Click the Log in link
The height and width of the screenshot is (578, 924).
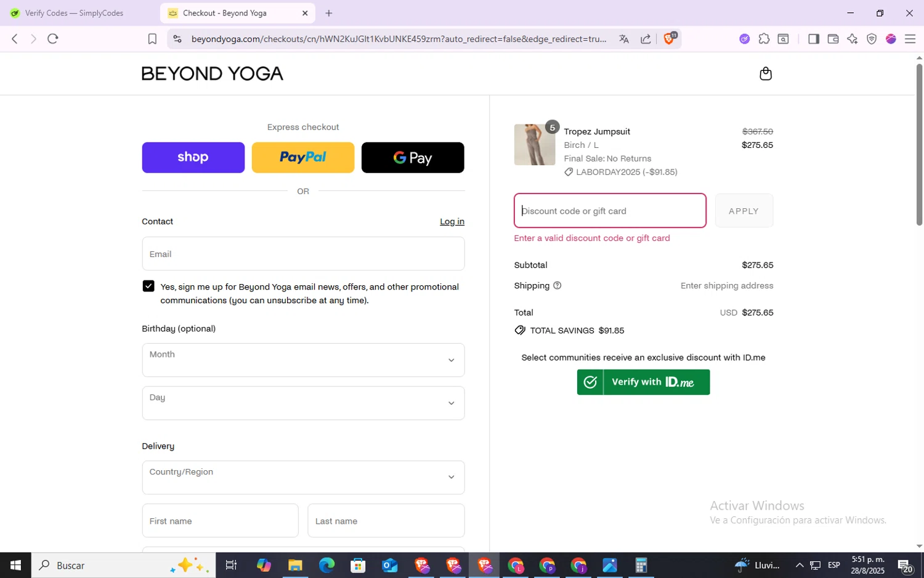tap(452, 221)
